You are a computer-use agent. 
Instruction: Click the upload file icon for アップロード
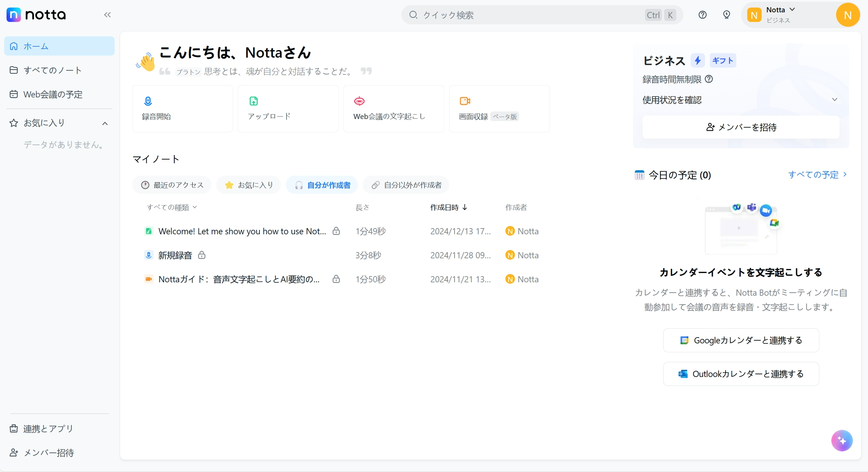254,101
